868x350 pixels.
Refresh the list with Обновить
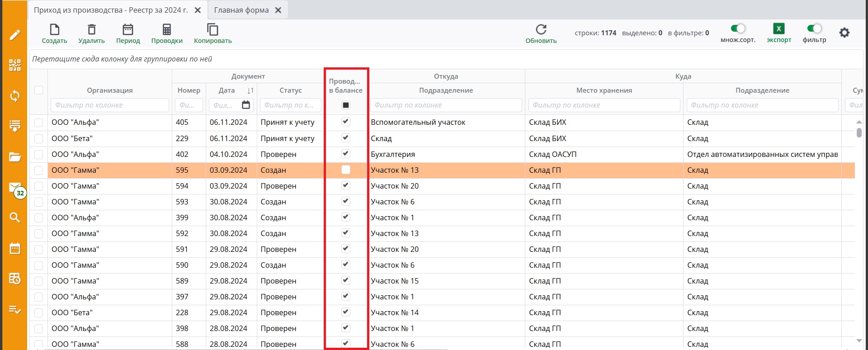tap(541, 30)
